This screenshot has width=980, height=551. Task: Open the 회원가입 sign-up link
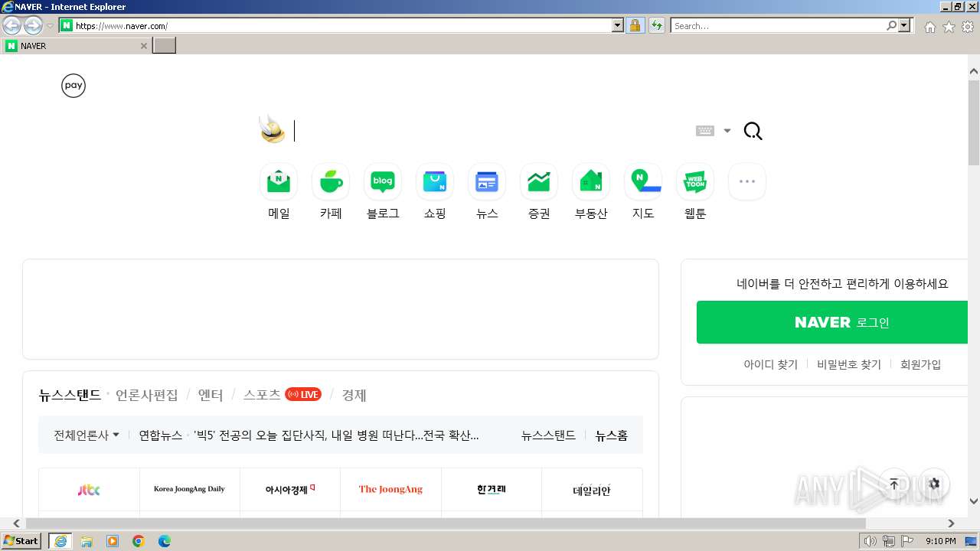[920, 364]
